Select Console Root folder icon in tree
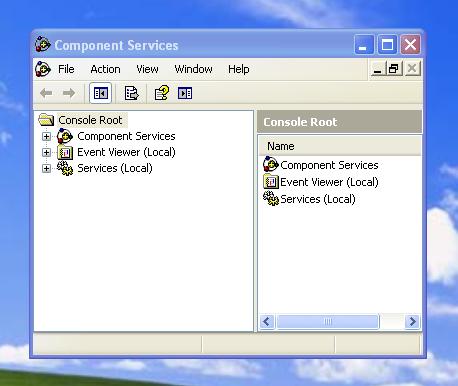Viewport: 458px width, 386px height. tap(46, 120)
